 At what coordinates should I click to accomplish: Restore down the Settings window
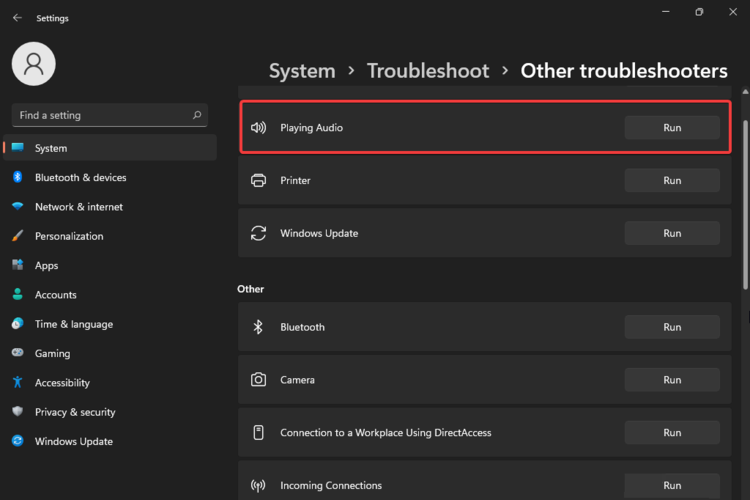[x=699, y=12]
